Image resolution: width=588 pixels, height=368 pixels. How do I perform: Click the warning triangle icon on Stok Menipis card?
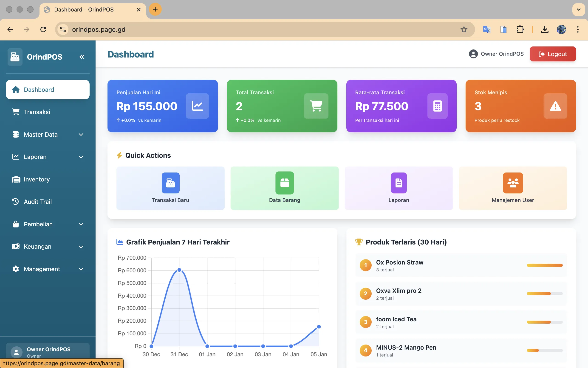[x=555, y=106]
